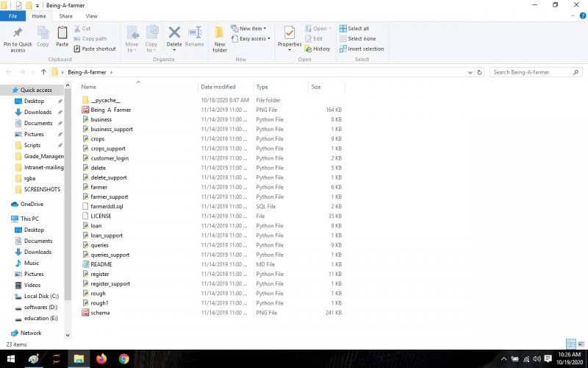
Task: Open Chrome from the taskbar
Action: point(123,359)
